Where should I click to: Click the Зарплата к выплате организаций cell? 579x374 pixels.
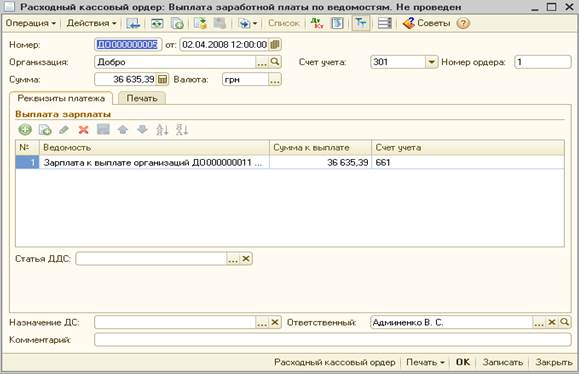point(154,162)
